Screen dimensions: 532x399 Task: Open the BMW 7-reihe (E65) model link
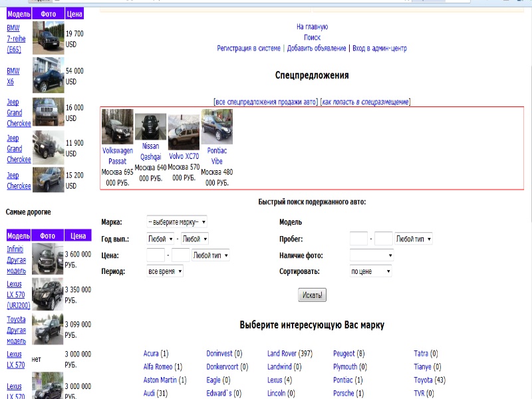pos(16,39)
